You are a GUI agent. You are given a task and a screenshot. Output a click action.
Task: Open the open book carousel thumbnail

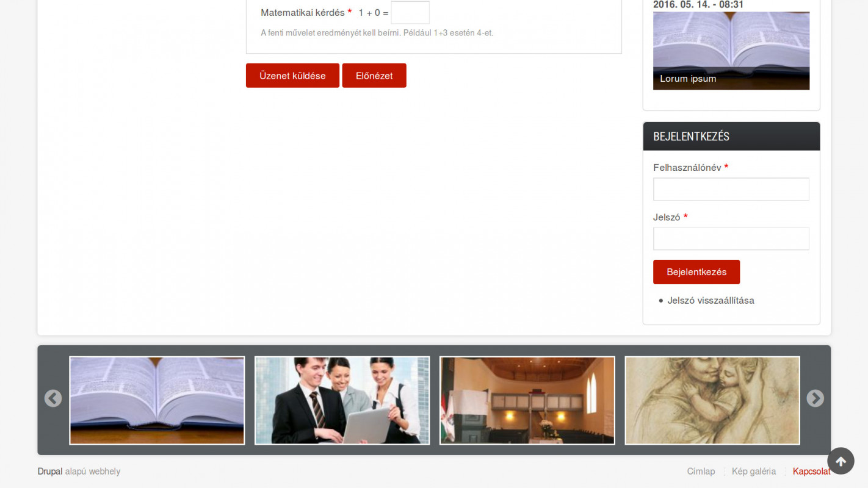click(x=157, y=400)
